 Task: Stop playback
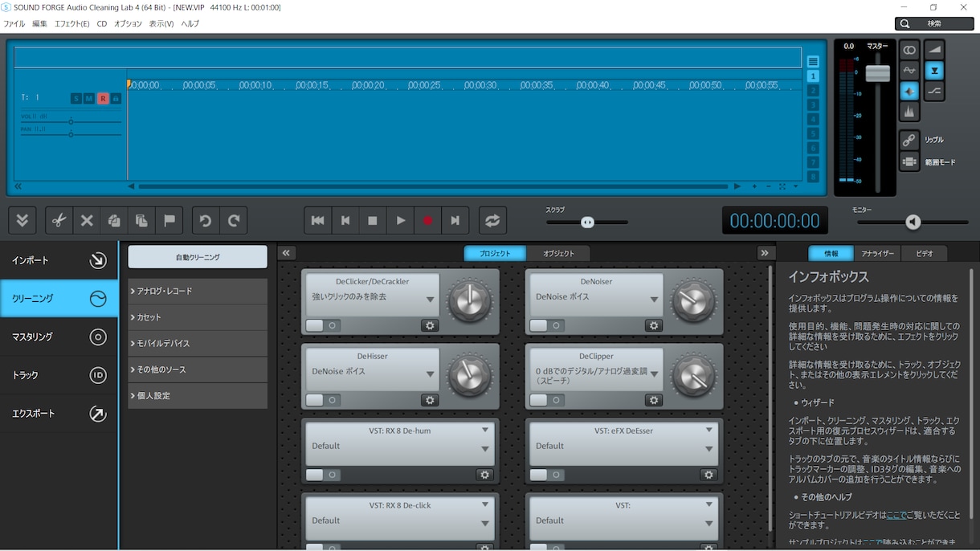(x=373, y=220)
